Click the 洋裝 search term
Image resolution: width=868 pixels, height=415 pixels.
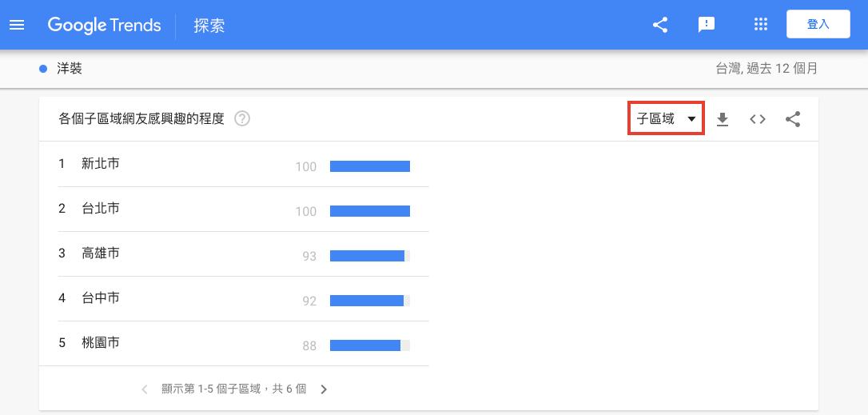pos(70,69)
